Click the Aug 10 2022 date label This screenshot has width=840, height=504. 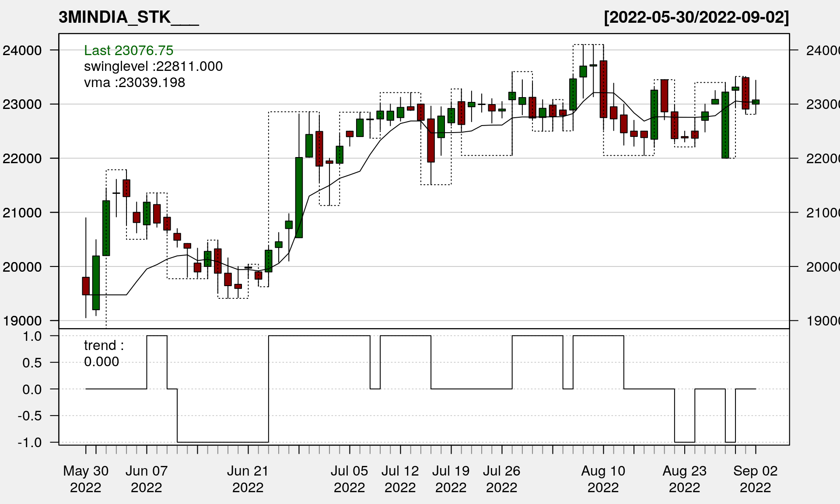point(603,479)
